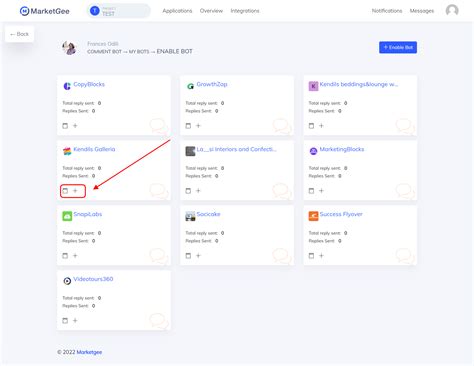The width and height of the screenshot is (474, 366).
Task: Click the SnapiLabs green logo icon
Action: tap(67, 216)
